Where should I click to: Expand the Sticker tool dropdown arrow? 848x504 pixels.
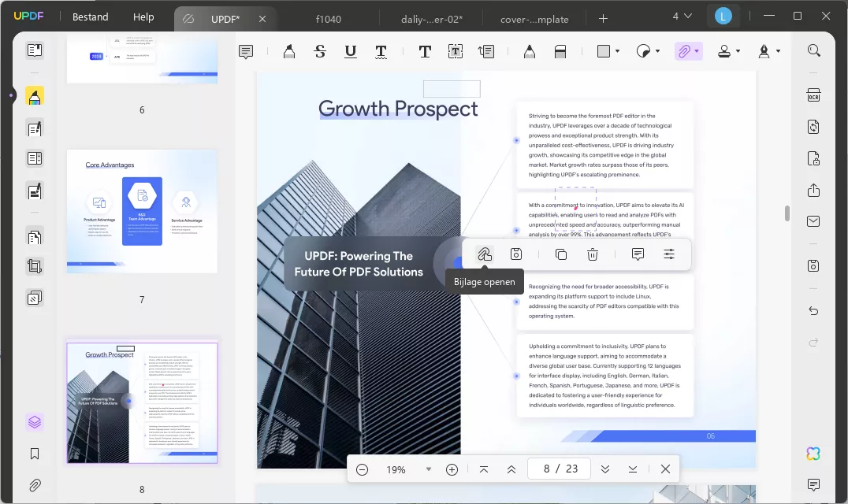pyautogui.click(x=657, y=51)
